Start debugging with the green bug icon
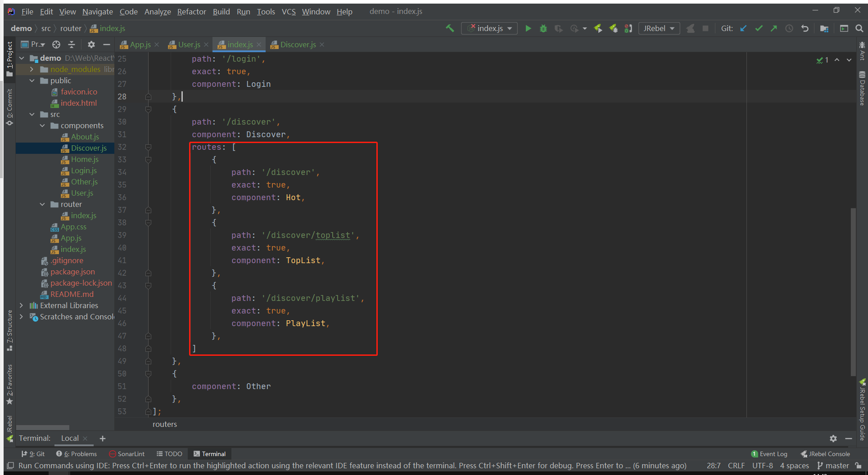This screenshot has height=475, width=868. [543, 28]
